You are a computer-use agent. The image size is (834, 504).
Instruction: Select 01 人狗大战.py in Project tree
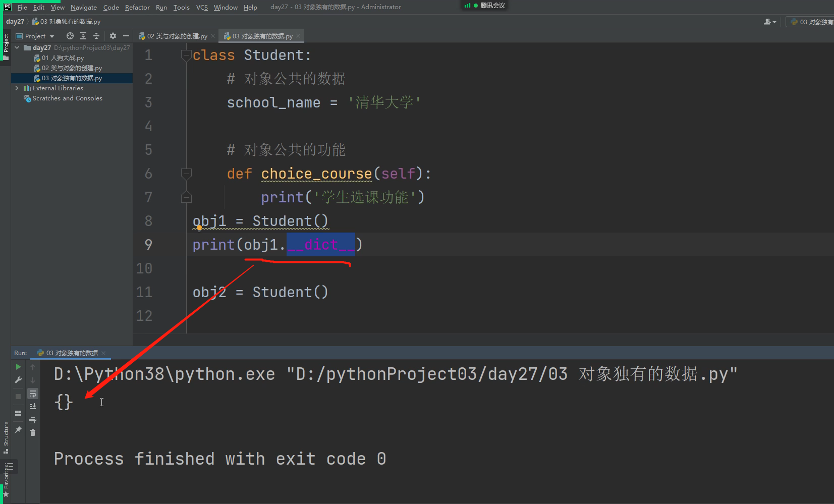59,58
